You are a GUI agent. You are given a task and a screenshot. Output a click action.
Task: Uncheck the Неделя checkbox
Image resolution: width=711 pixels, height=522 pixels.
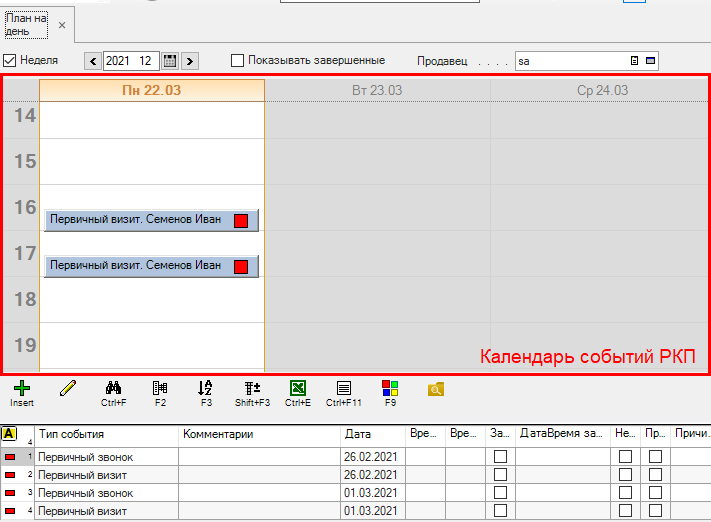click(10, 60)
